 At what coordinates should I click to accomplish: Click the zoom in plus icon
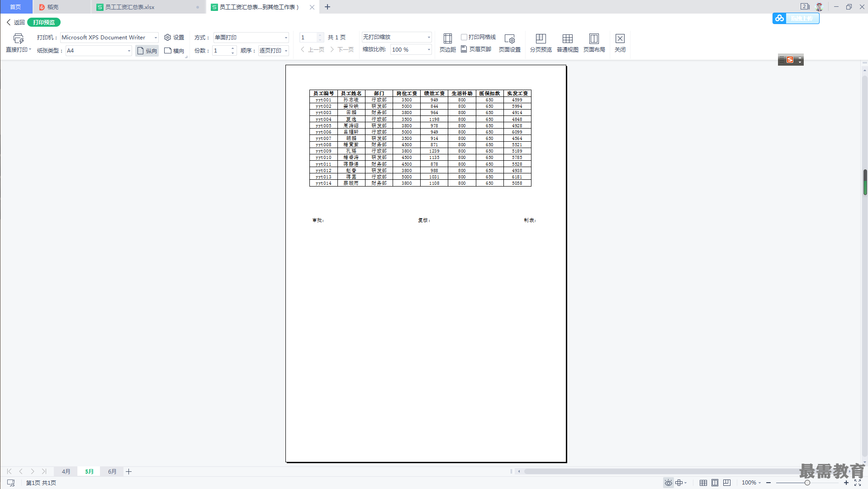click(x=846, y=483)
